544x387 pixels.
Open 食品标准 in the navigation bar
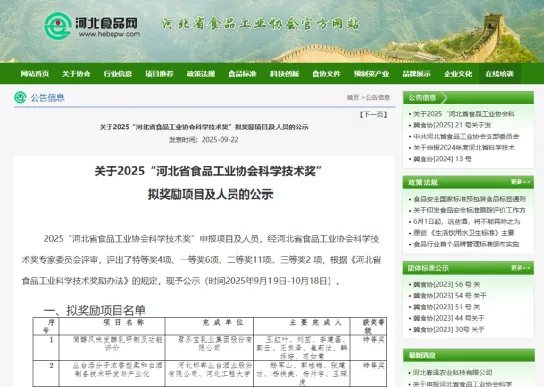click(x=242, y=74)
